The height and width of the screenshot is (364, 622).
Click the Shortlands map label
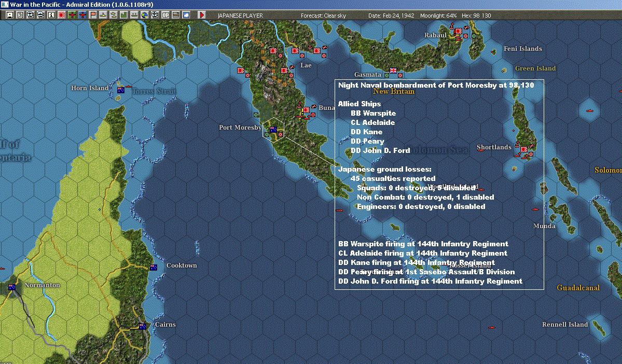[x=494, y=147]
